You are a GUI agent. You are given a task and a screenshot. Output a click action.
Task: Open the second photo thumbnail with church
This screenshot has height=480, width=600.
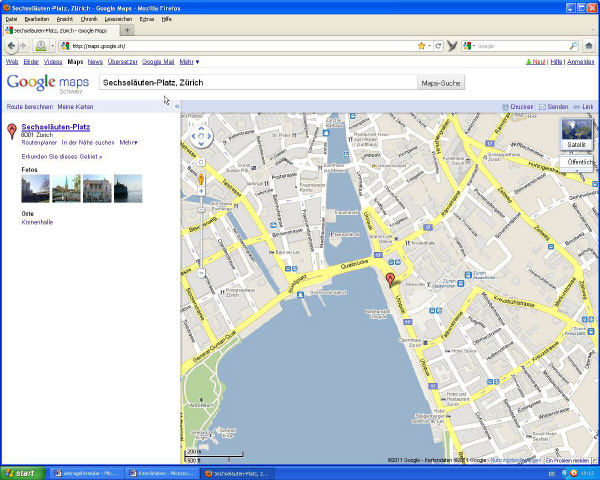coord(66,188)
